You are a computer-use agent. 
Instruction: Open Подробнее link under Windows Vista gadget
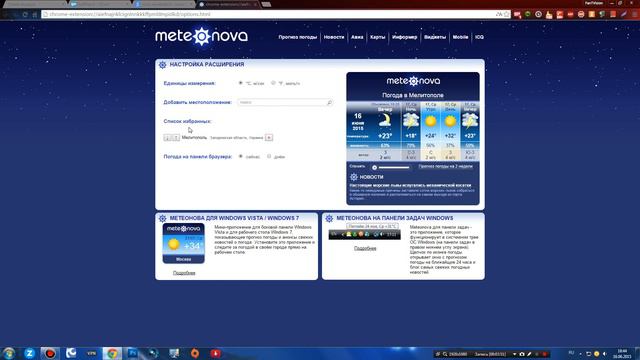[x=184, y=273]
